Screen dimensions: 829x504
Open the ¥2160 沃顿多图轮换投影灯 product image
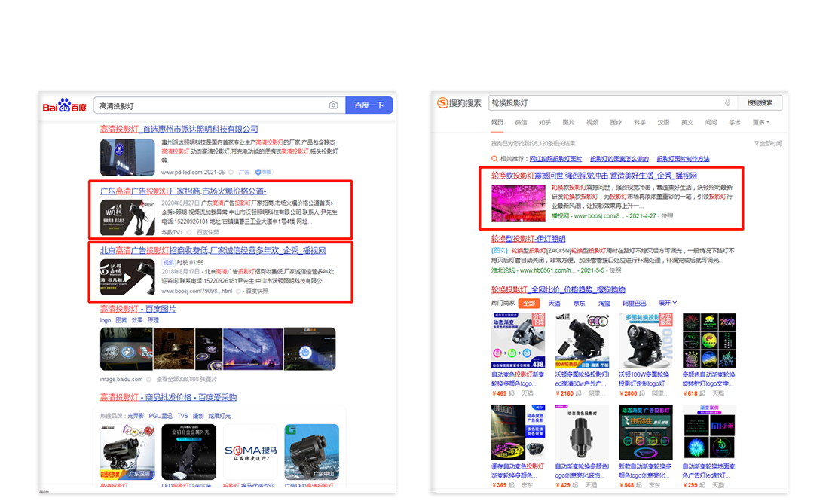tap(582, 341)
